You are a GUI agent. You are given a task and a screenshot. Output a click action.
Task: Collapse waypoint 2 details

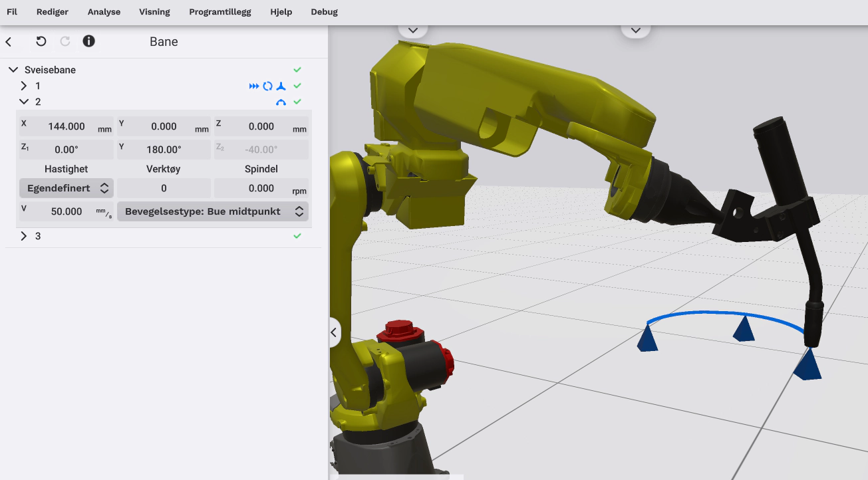[24, 102]
